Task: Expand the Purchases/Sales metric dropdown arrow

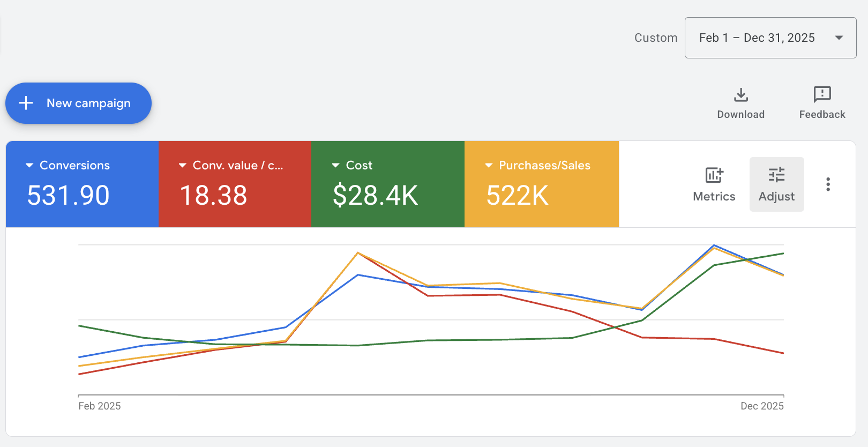Action: [x=489, y=165]
